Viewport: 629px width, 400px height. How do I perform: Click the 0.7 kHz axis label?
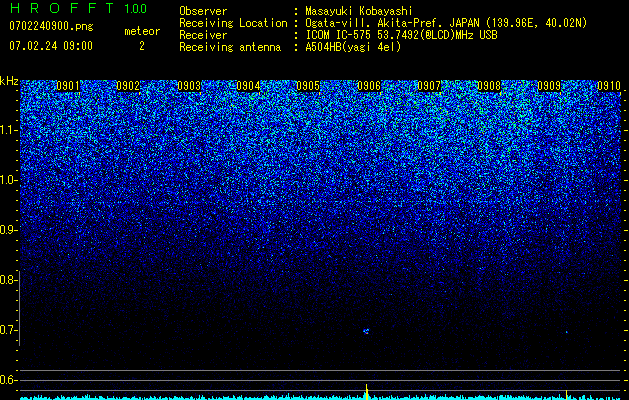[9, 330]
